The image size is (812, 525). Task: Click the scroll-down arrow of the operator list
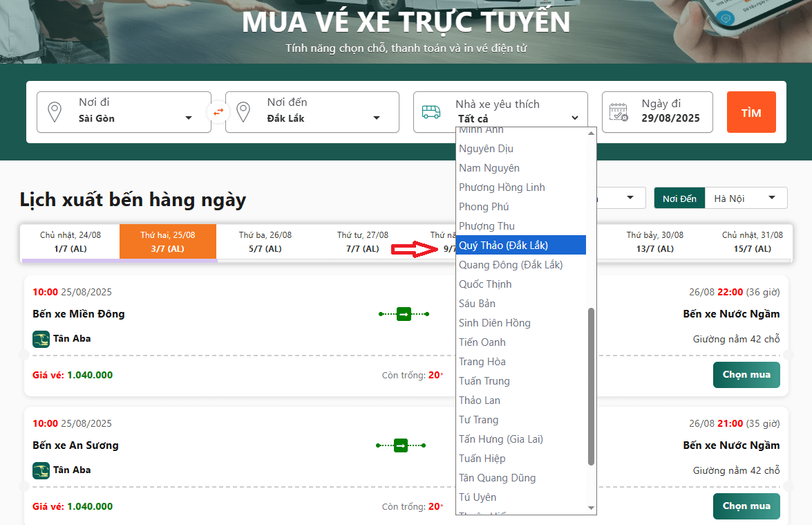pos(591,508)
